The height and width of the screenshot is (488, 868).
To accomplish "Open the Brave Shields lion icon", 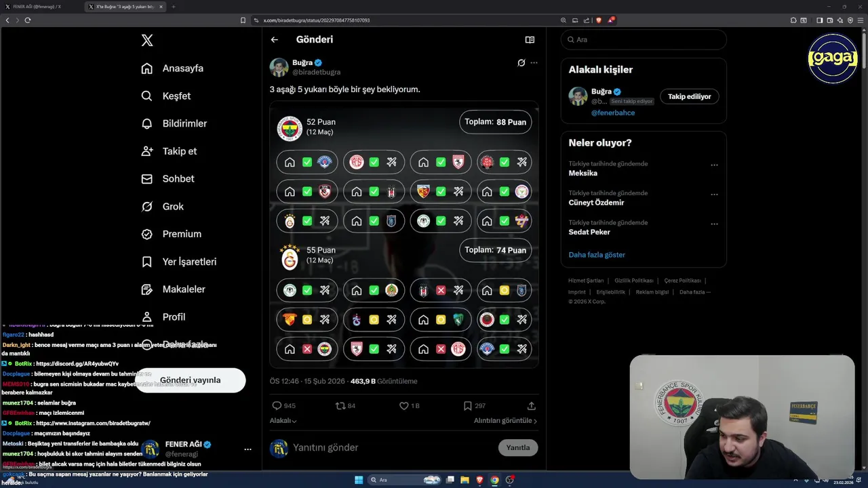I will (x=599, y=20).
